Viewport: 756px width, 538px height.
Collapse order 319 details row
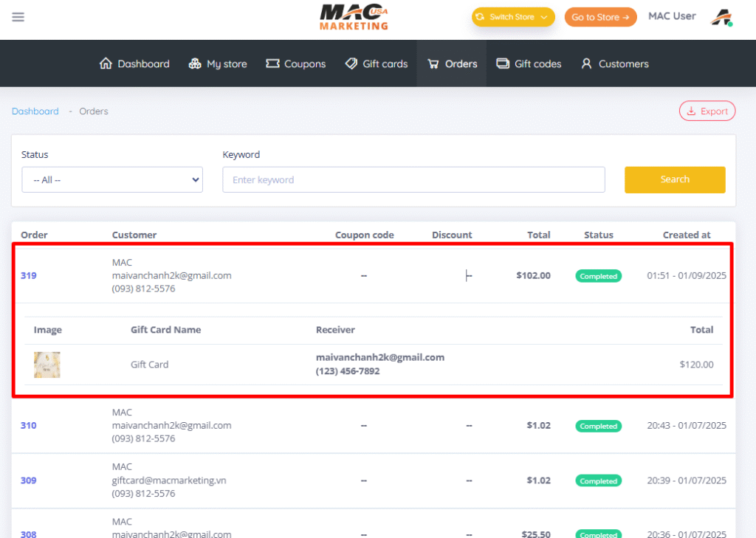[28, 276]
